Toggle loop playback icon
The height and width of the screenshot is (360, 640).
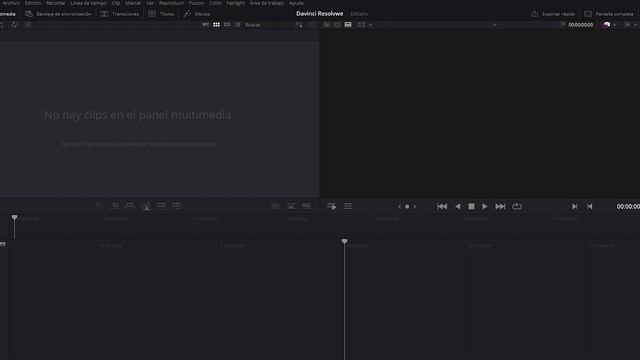pos(517,207)
